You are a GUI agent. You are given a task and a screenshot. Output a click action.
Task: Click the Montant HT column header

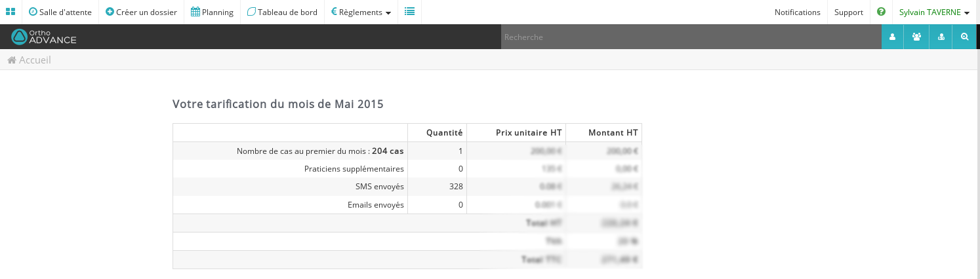pyautogui.click(x=613, y=132)
